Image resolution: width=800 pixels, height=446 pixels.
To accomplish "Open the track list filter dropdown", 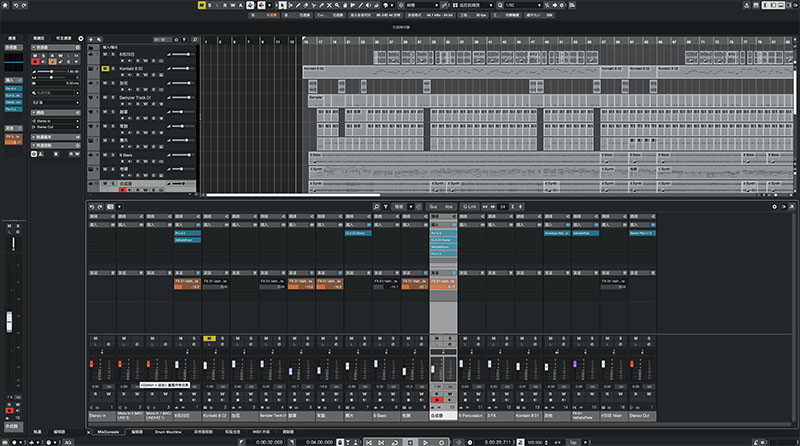I will [x=184, y=39].
